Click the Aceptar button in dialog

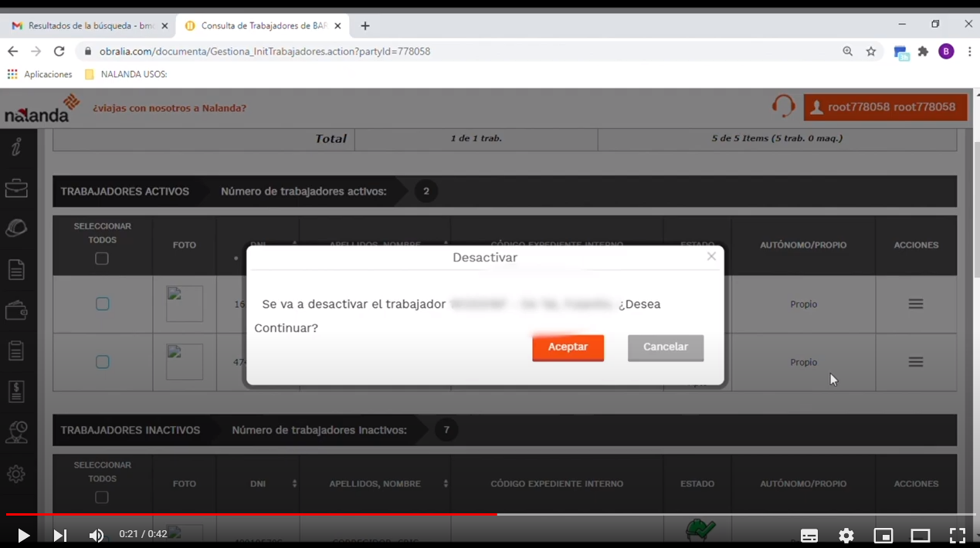(568, 347)
